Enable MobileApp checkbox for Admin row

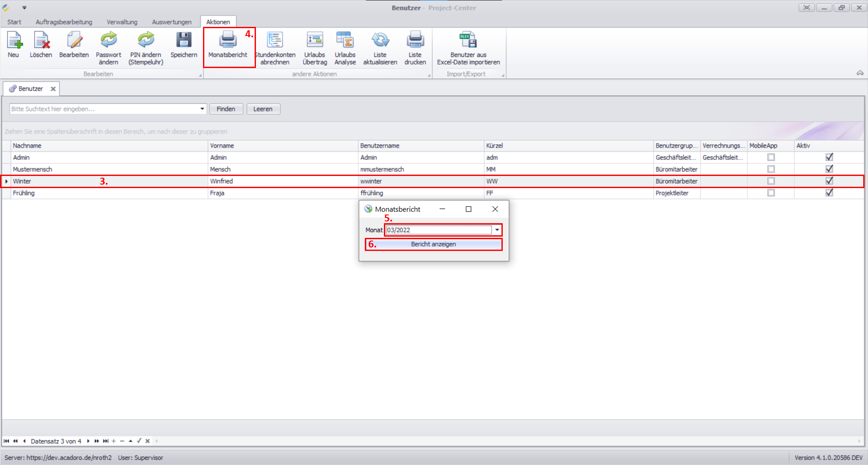coord(771,157)
